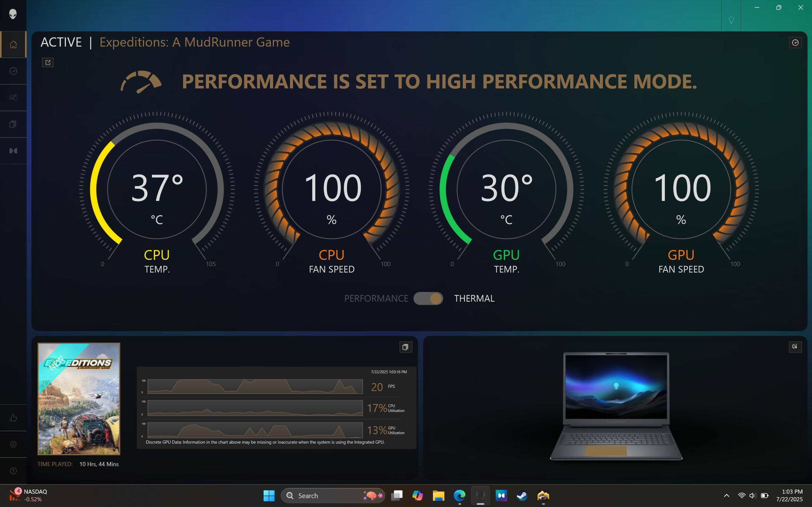Select the THERMAL label
The height and width of the screenshot is (507, 812).
pos(474,298)
